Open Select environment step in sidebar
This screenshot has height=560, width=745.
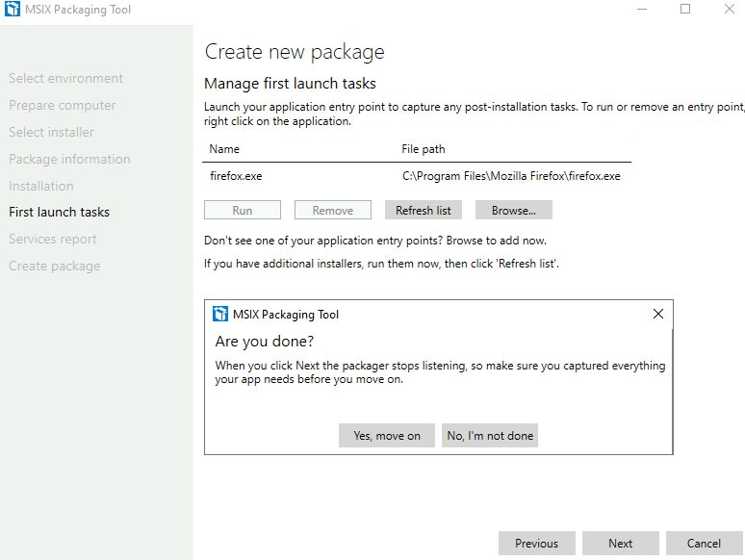click(x=66, y=78)
